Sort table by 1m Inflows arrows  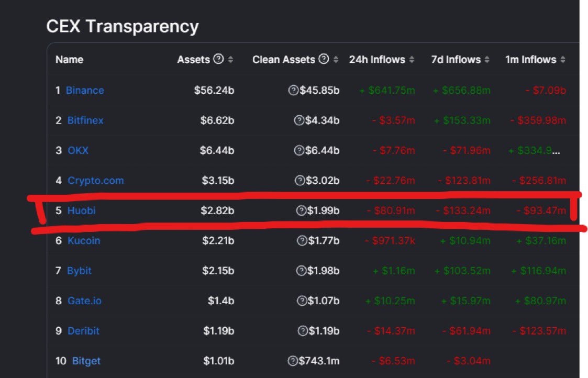[562, 59]
